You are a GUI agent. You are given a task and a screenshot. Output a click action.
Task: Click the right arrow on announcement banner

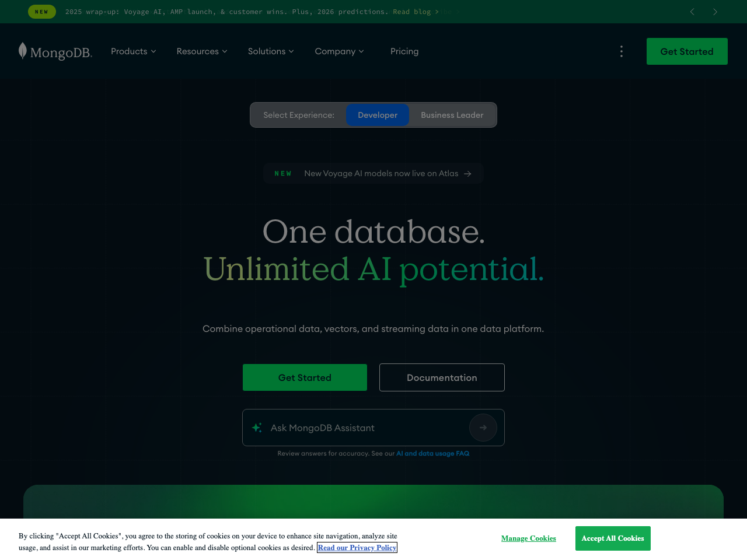point(715,12)
